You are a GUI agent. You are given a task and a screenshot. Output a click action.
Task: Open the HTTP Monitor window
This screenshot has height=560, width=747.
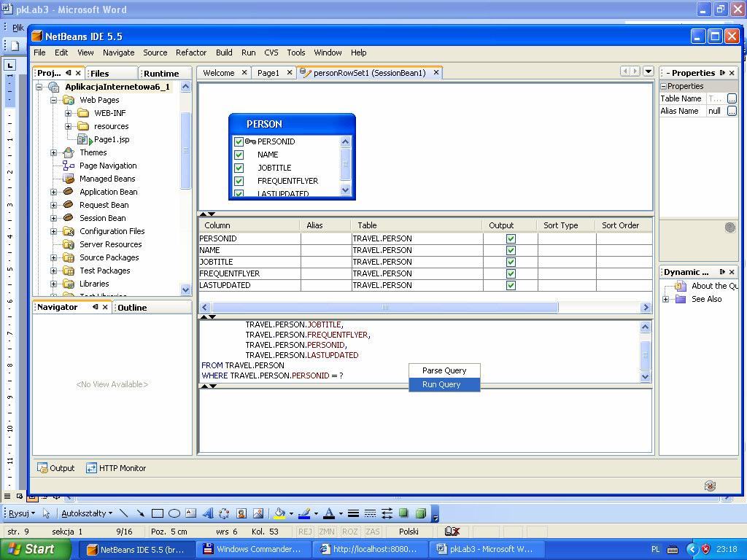click(116, 468)
